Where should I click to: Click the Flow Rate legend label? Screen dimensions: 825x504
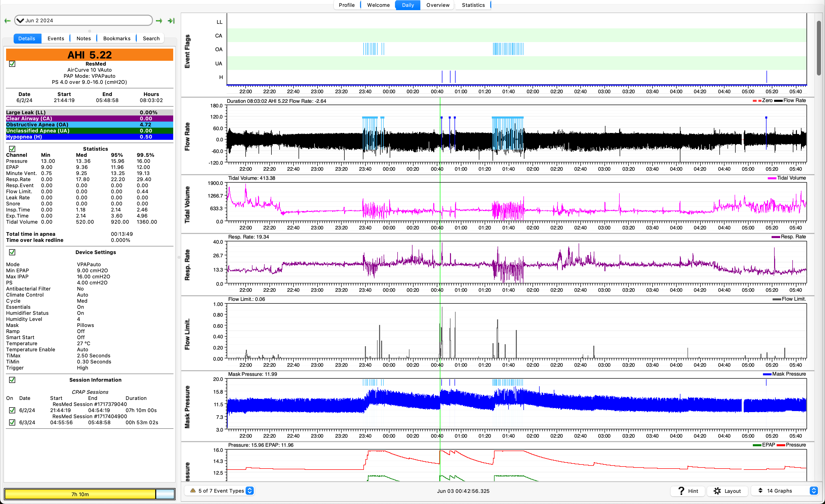click(794, 101)
